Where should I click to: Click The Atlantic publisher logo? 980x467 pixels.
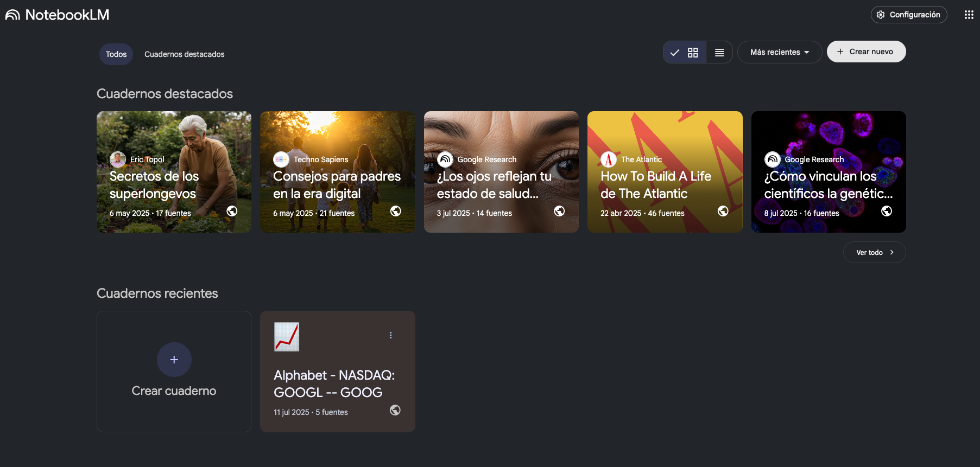click(608, 159)
